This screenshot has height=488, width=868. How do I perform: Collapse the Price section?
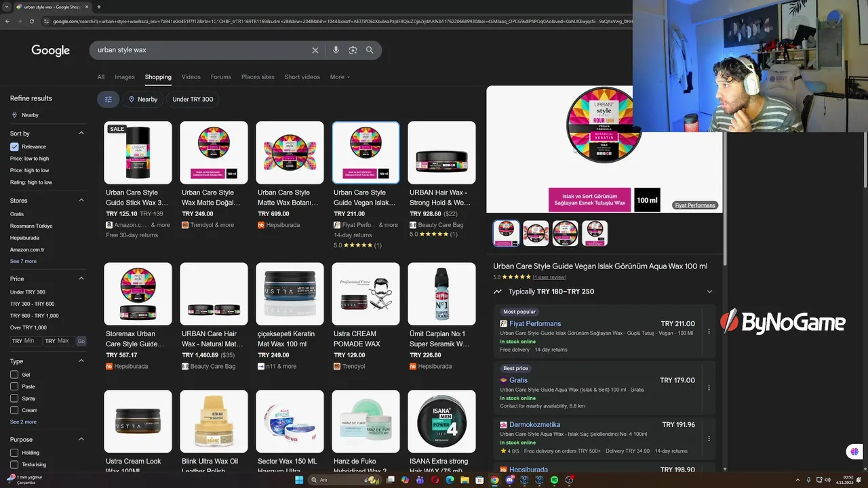[81, 279]
